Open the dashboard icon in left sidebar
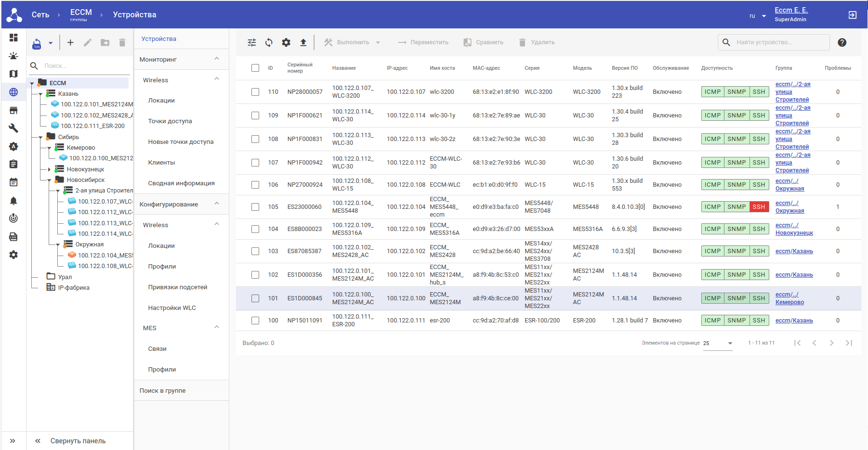 point(13,38)
